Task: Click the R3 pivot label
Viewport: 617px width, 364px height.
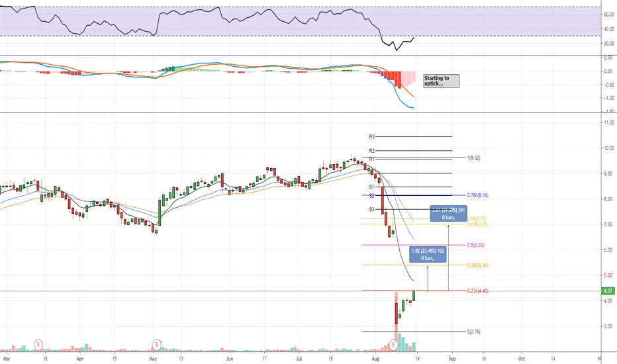Action: [x=372, y=137]
